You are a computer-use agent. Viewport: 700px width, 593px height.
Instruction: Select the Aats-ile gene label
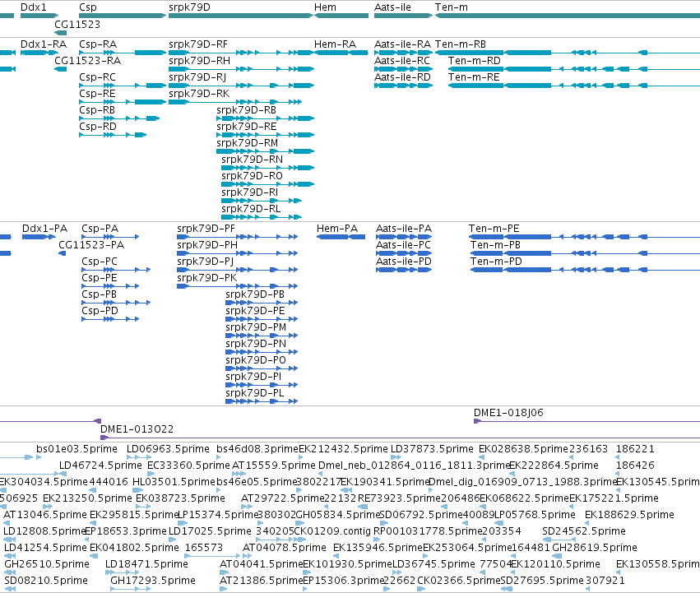392,7
